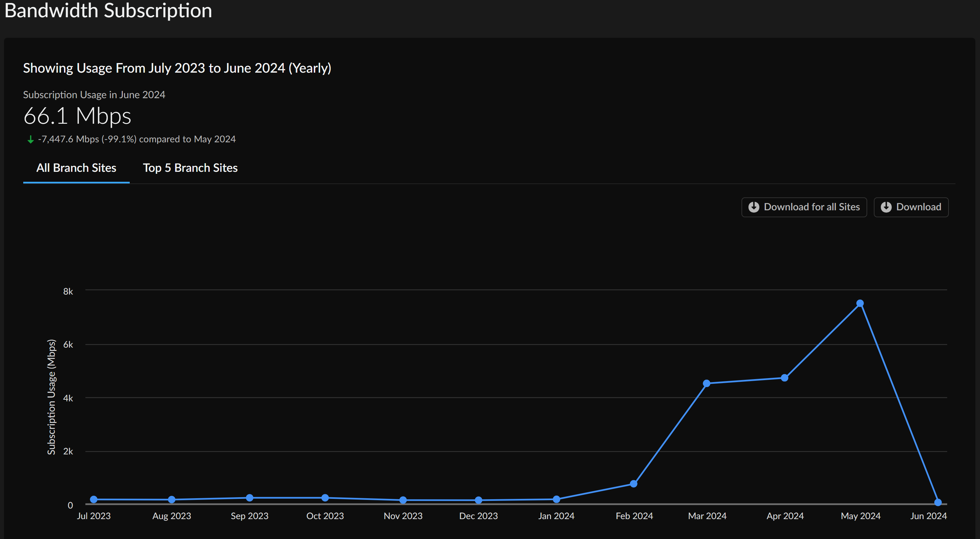Image resolution: width=980 pixels, height=539 pixels.
Task: Select the Jun 2024 data point
Action: (x=938, y=503)
